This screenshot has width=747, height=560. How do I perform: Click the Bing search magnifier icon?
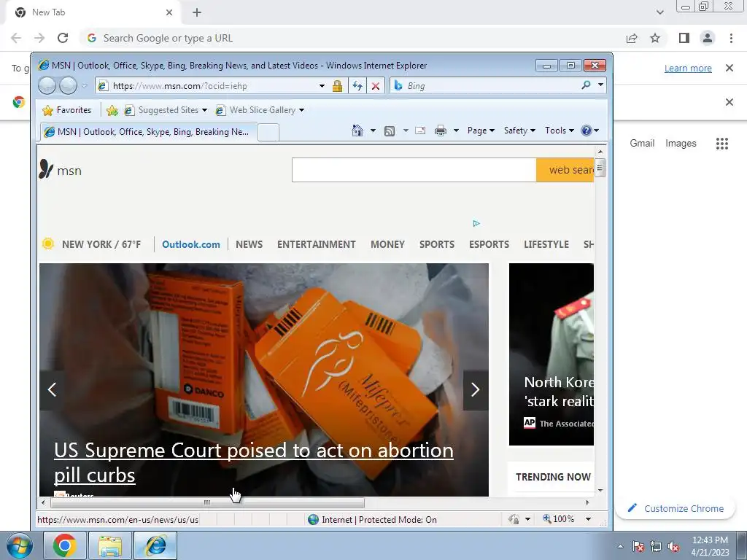[x=586, y=85]
